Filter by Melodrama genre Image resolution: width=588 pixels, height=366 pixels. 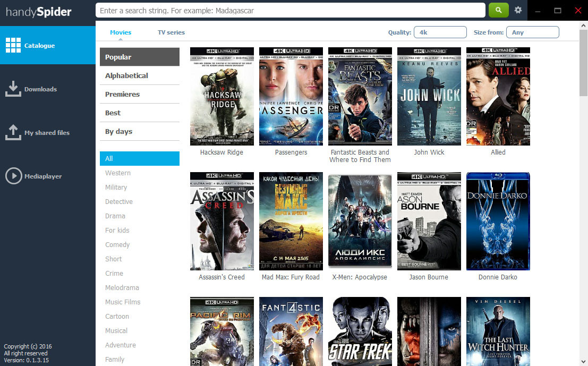tap(122, 287)
